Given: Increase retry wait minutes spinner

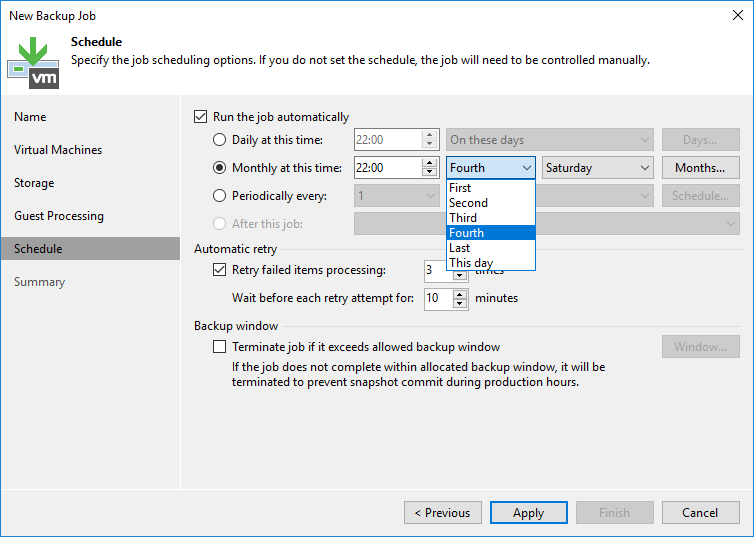Looking at the screenshot, I should click(460, 293).
